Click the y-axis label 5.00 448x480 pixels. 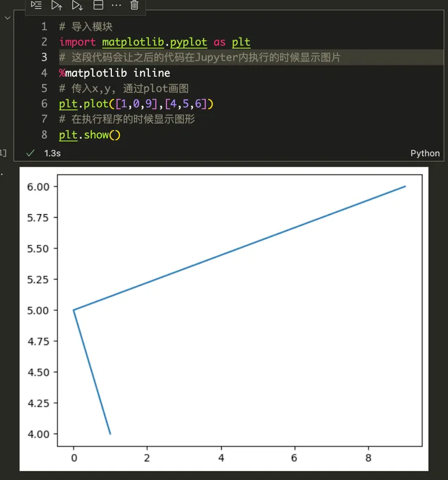[x=38, y=310]
